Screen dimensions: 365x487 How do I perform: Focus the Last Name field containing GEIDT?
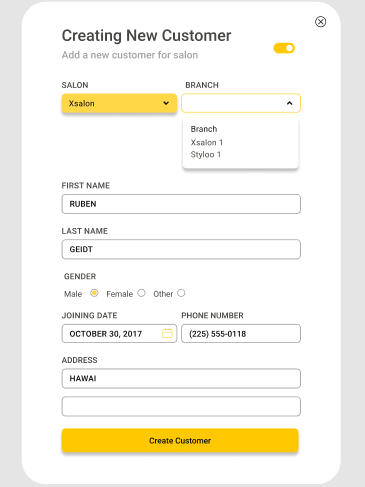point(181,249)
